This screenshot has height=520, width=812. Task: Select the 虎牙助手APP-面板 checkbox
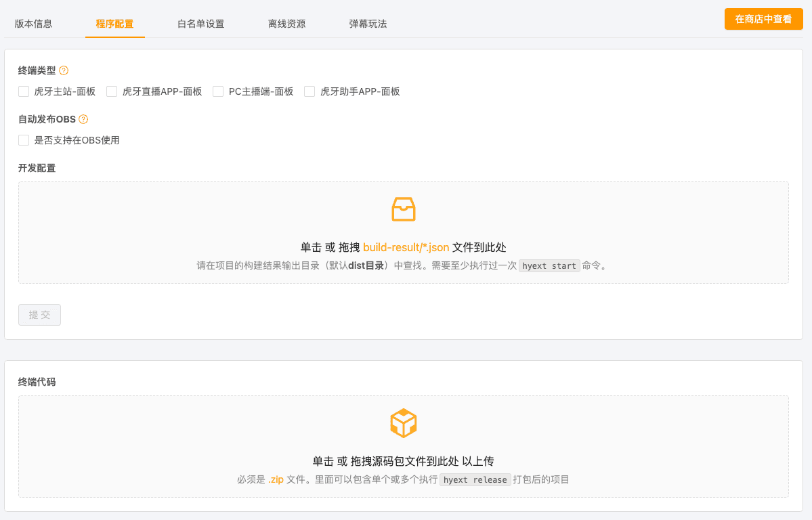tap(309, 91)
